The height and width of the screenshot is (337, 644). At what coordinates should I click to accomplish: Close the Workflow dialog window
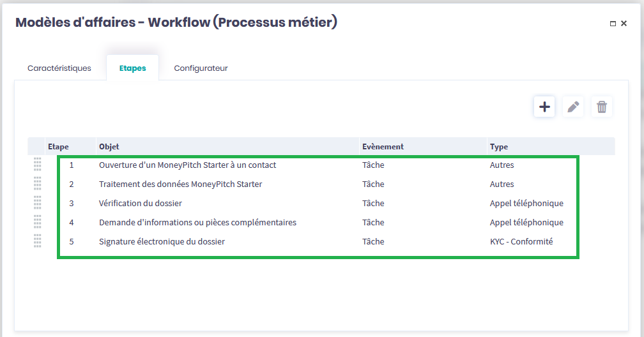point(624,24)
